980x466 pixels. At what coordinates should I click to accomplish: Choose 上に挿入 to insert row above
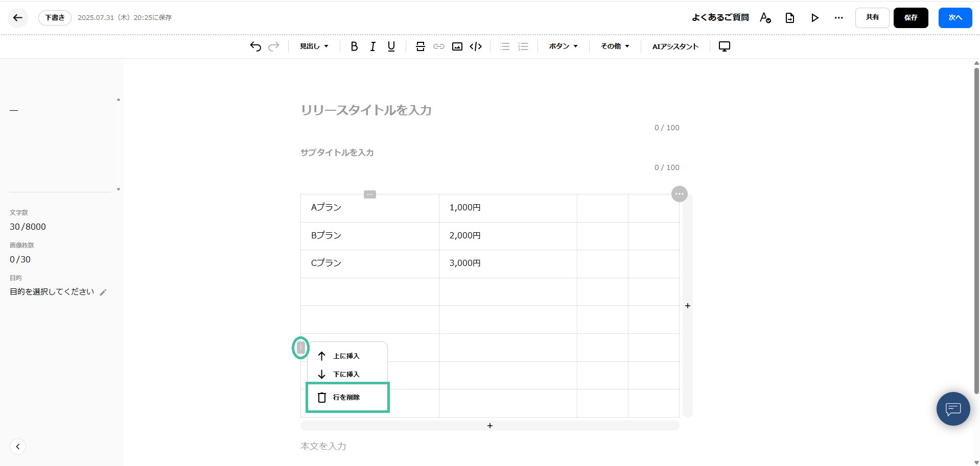point(346,356)
